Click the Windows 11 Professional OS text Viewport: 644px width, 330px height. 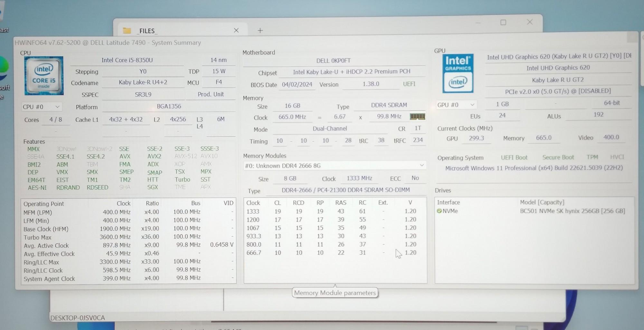pos(534,168)
